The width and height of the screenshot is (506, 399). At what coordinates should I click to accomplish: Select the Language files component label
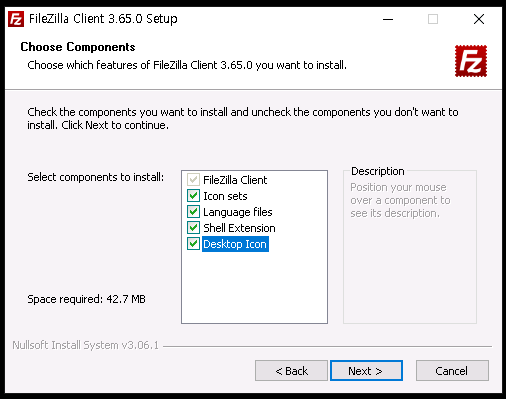(x=238, y=212)
